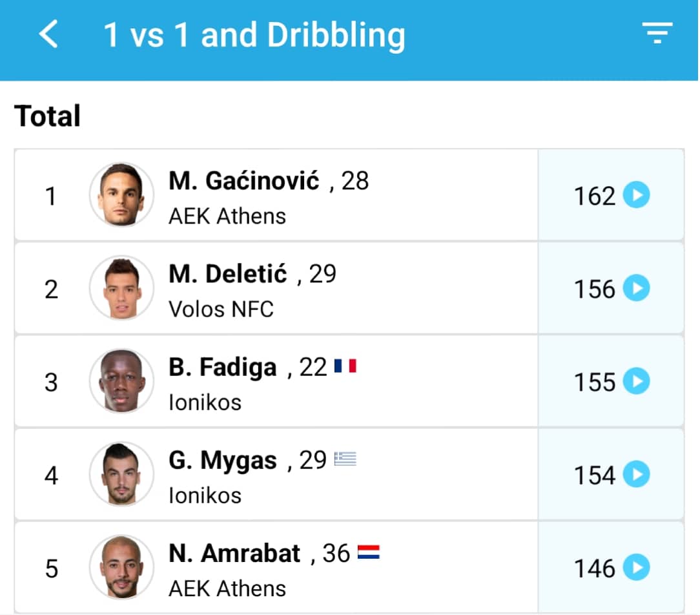
Task: Select player name B. Fadiga
Action: (x=222, y=368)
